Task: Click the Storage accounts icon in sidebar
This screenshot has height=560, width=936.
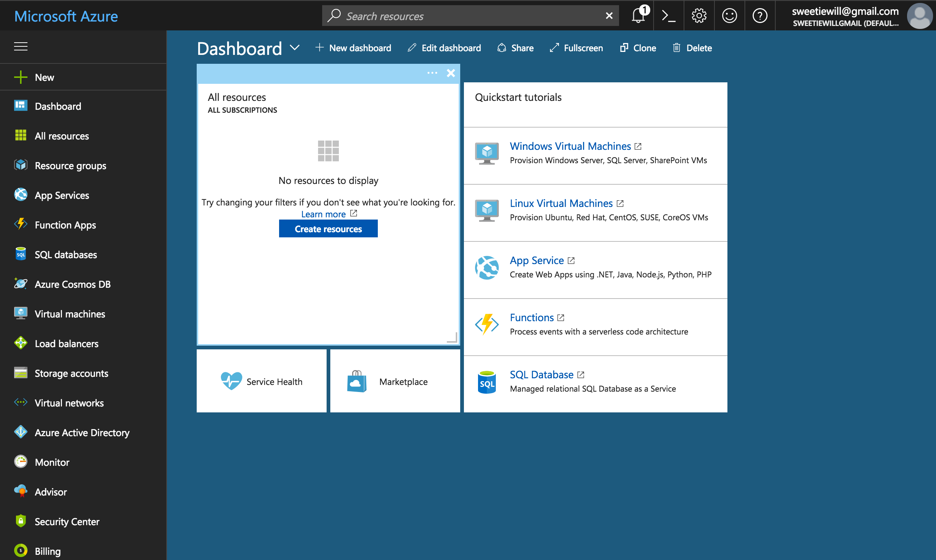Action: [21, 373]
